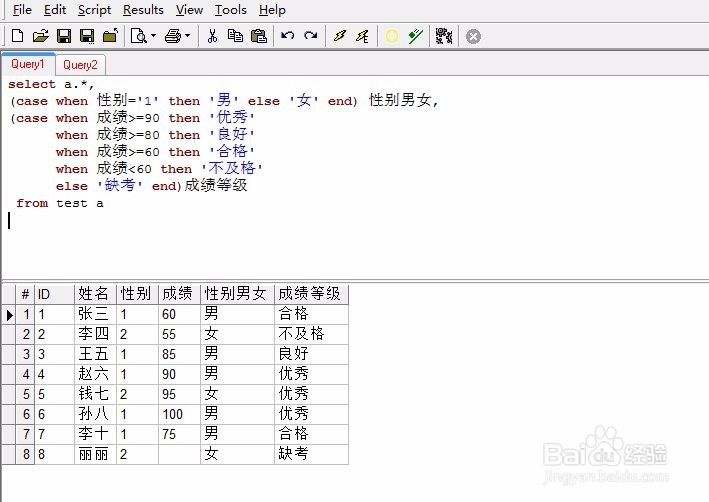Viewport: 709px width, 502px height.
Task: Select the 性别男女 column header
Action: (x=237, y=294)
